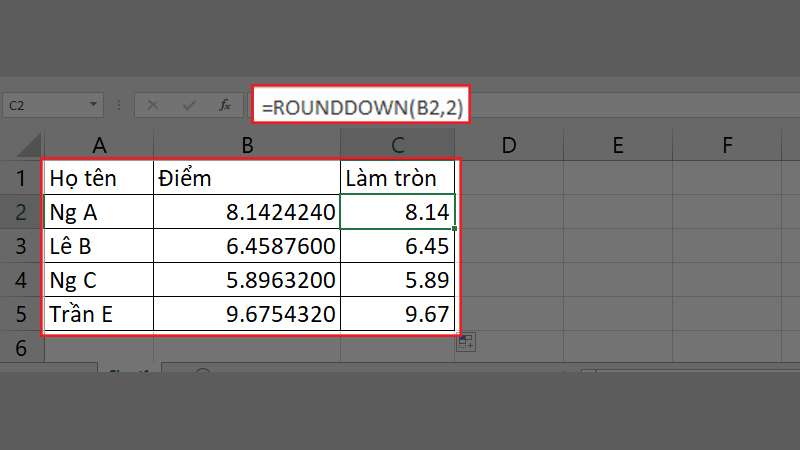
Task: Select column D header
Action: (509, 145)
